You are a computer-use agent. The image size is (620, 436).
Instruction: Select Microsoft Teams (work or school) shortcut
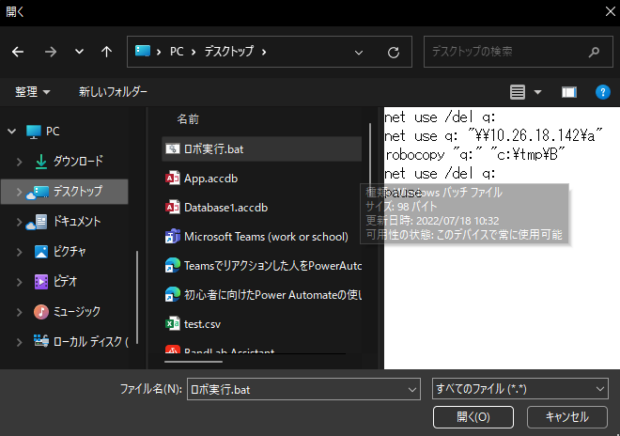click(x=262, y=237)
